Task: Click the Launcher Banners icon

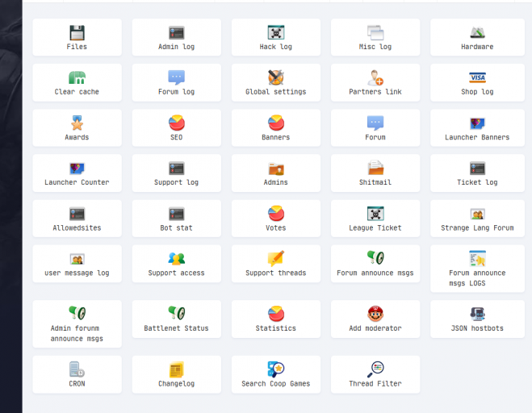Action: (477, 123)
